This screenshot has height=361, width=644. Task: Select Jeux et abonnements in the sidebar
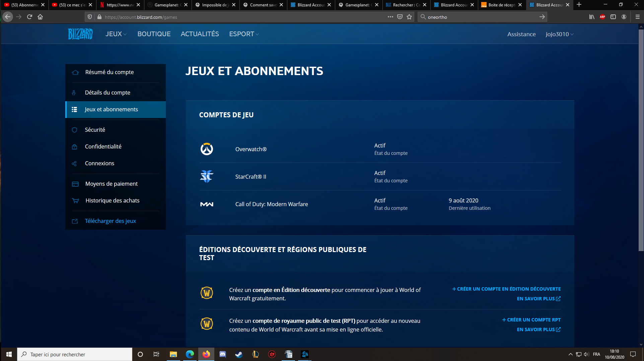[116, 109]
